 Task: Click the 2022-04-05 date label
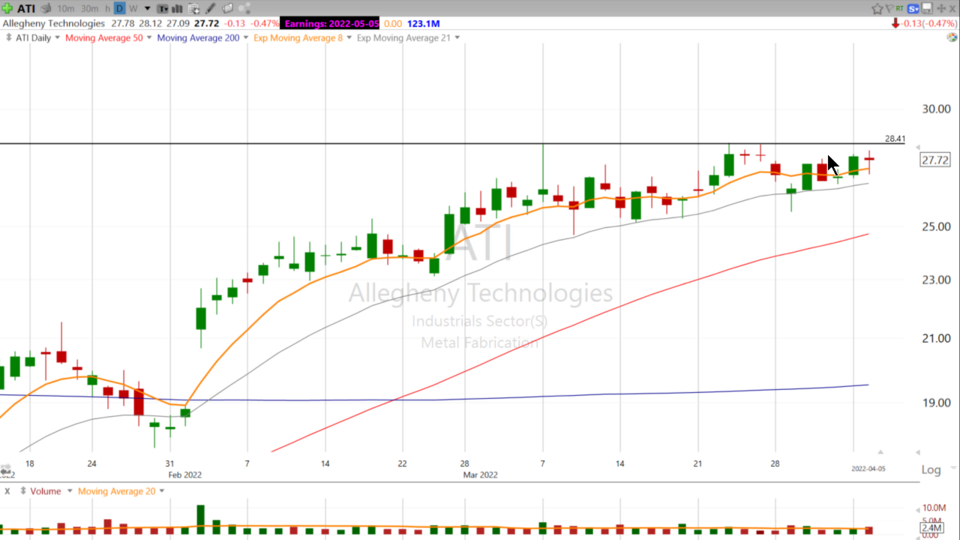(x=868, y=469)
